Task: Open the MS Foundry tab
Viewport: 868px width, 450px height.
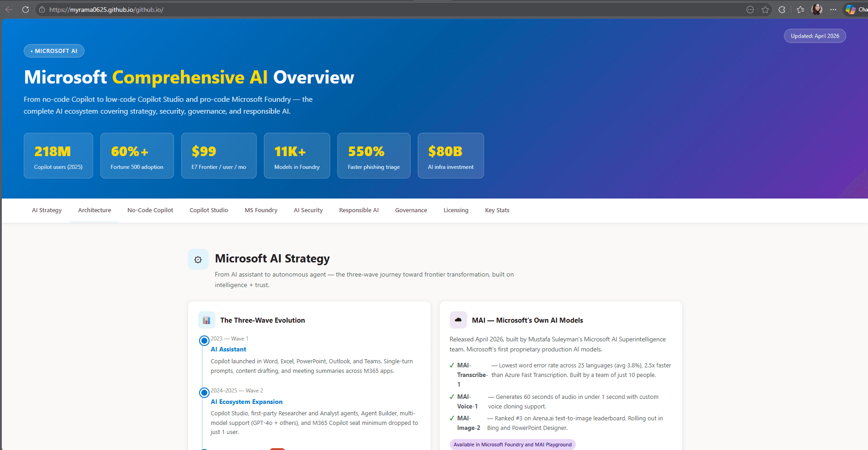Action: [261, 210]
